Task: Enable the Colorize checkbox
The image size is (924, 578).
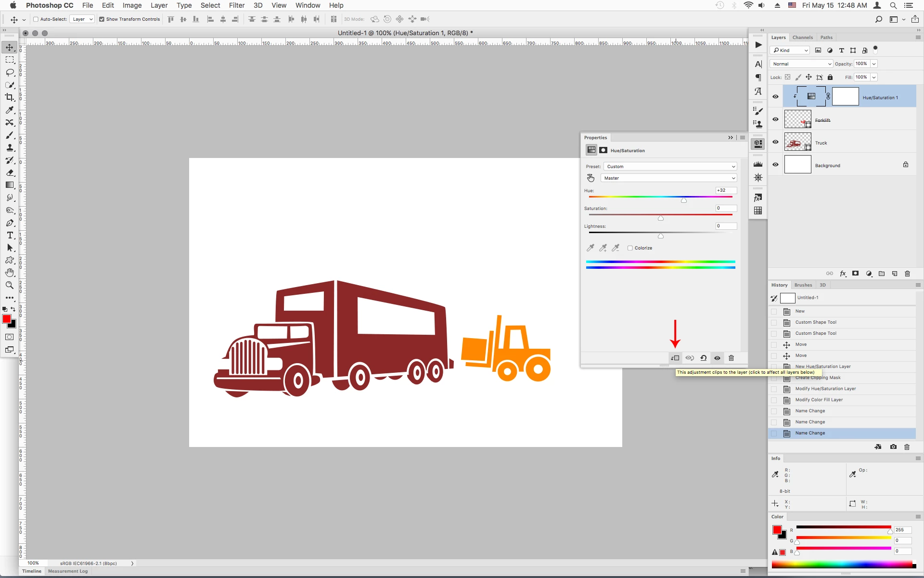Action: coord(630,248)
